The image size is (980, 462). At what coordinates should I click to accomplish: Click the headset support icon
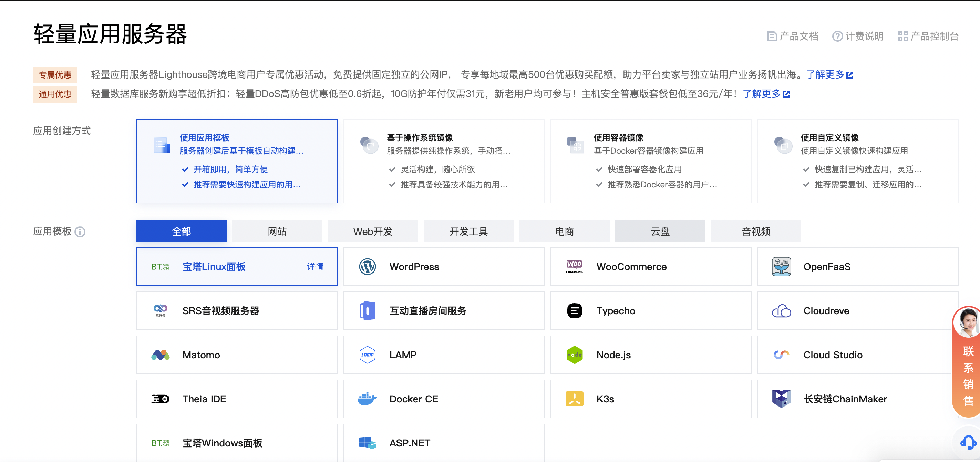point(968,442)
